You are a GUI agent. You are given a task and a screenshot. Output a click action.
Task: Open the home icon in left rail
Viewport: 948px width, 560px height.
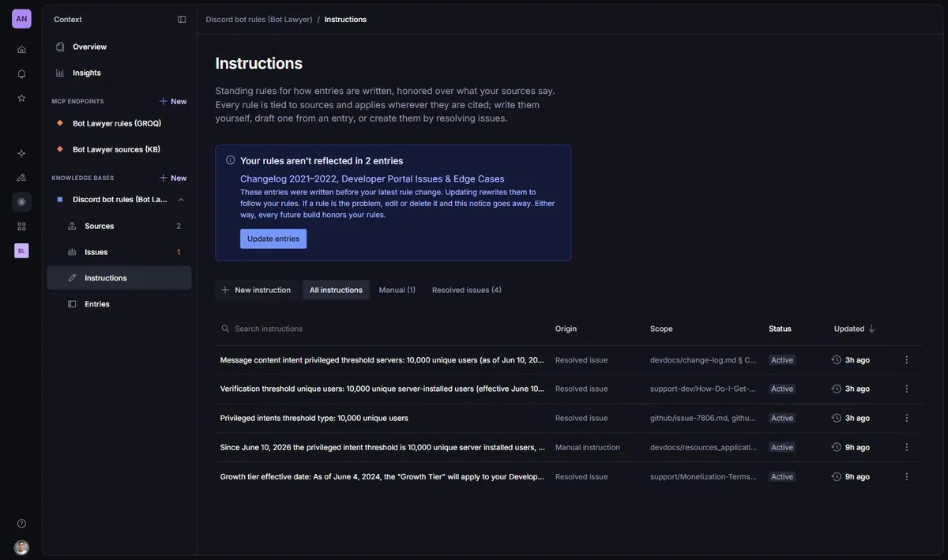pos(21,49)
